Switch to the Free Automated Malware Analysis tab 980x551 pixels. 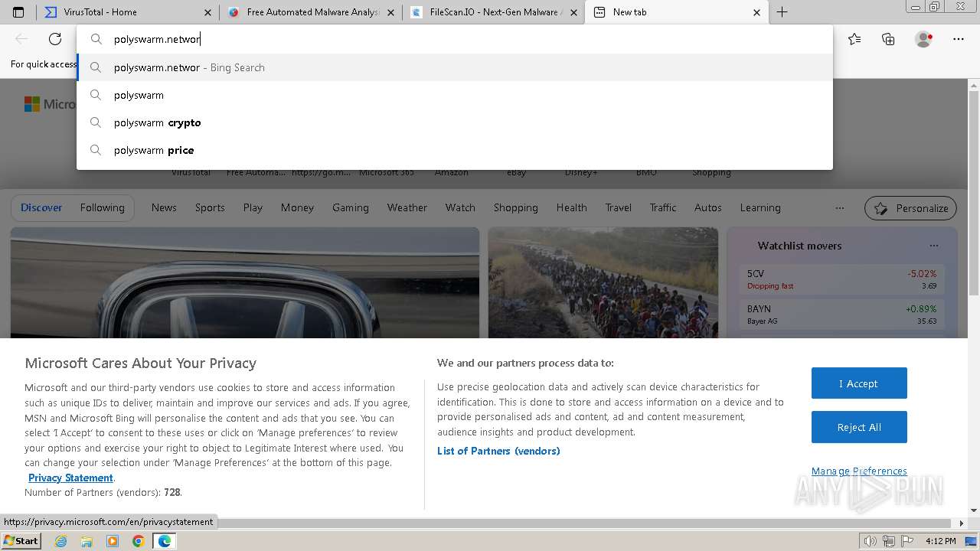pos(311,12)
